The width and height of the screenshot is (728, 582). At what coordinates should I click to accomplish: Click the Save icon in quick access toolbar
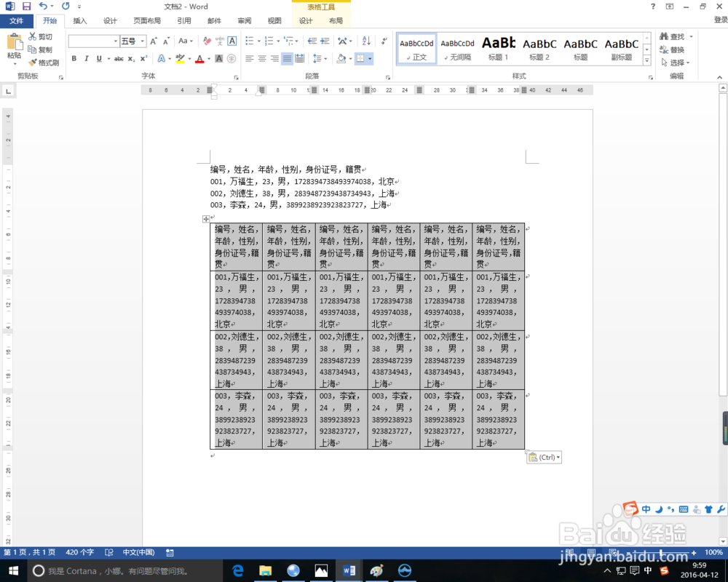[26, 7]
